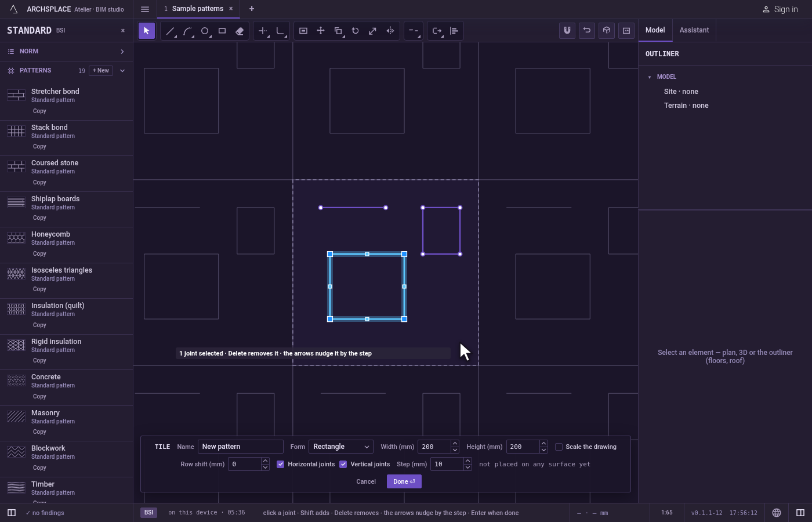The image size is (812, 522).
Task: Add a new document tab
Action: pos(252,9)
